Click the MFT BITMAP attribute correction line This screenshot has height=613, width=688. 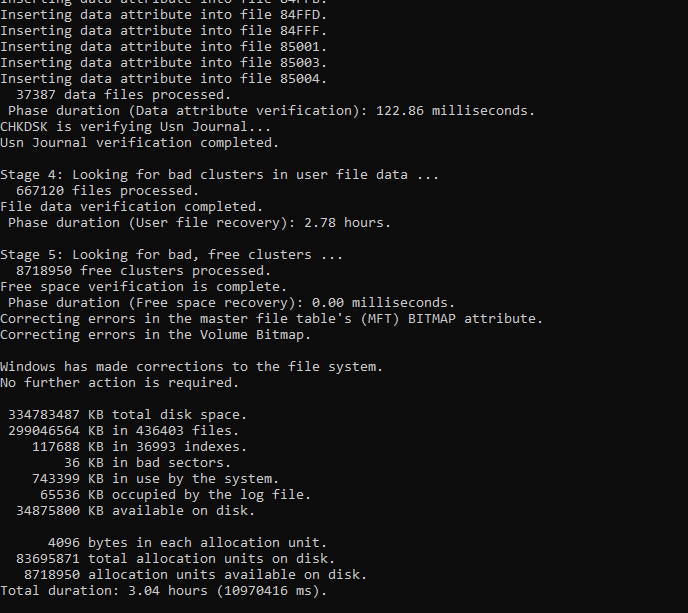point(272,319)
